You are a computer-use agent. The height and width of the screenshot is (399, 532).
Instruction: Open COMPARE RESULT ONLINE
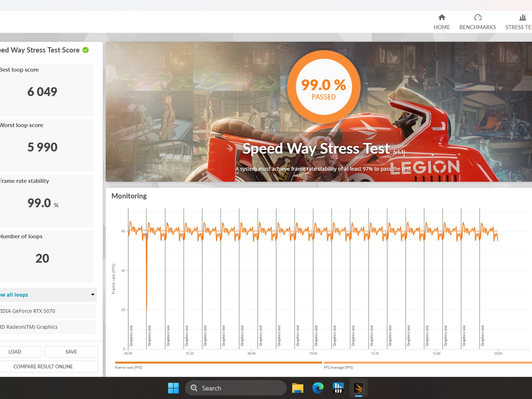click(43, 366)
